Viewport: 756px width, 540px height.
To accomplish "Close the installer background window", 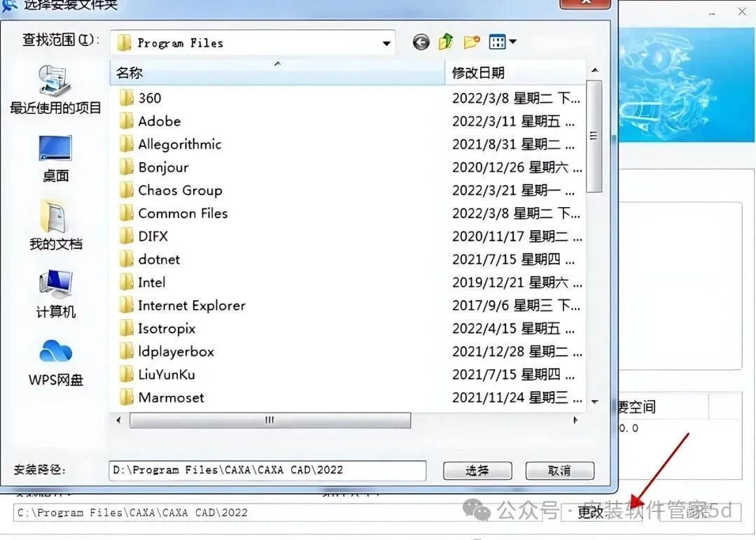I will click(x=742, y=12).
